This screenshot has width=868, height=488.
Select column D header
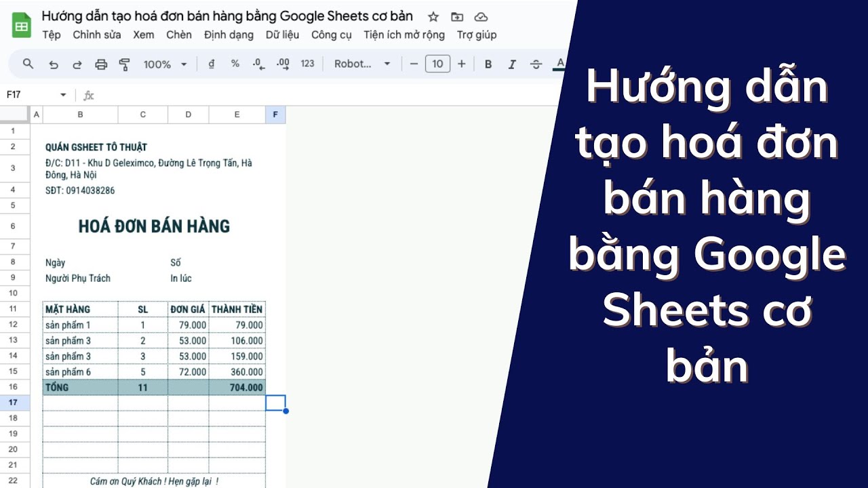[x=189, y=115]
